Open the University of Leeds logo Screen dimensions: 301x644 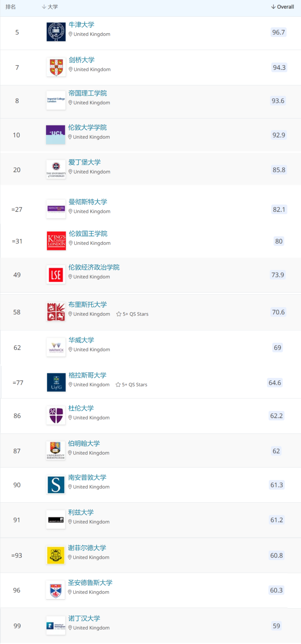(55, 520)
